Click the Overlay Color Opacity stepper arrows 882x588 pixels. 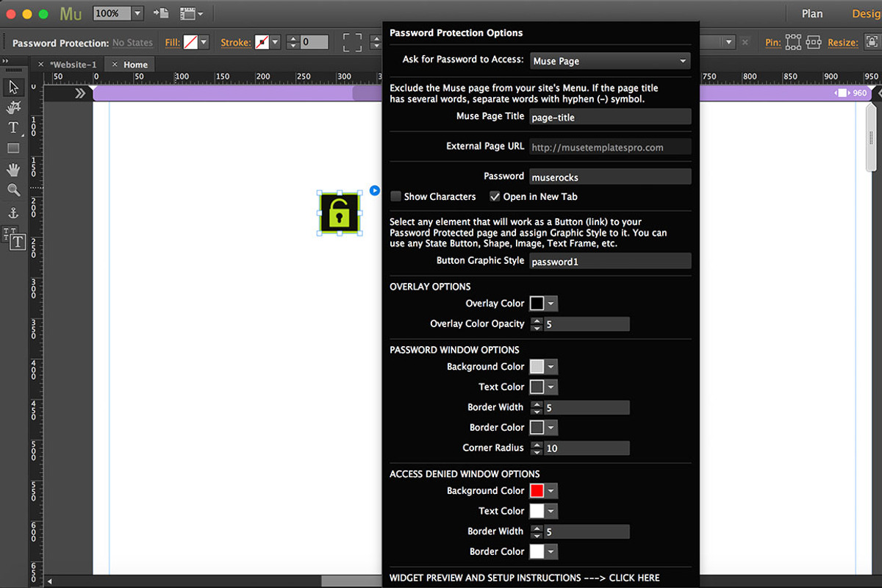pos(537,324)
